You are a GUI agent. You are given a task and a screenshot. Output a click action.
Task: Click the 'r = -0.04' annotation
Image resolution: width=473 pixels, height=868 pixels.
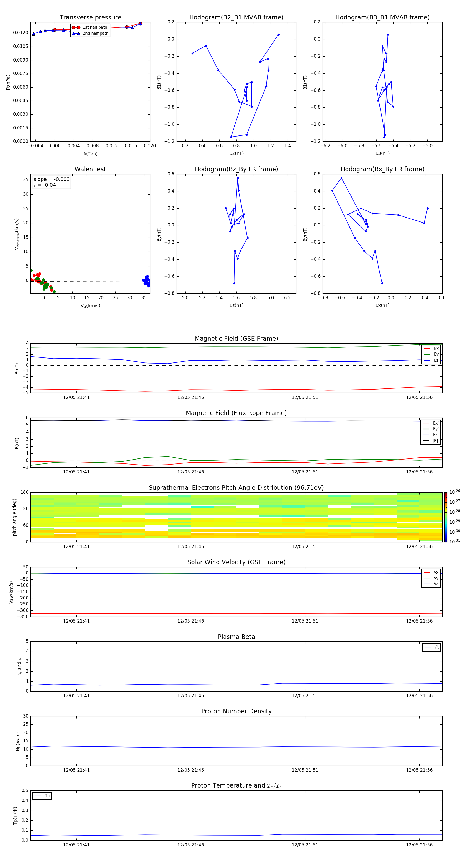(x=45, y=185)
